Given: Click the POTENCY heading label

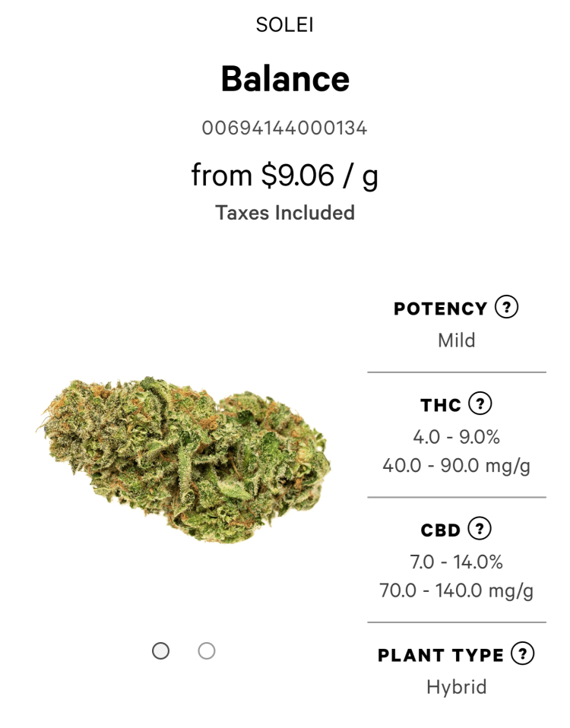Looking at the screenshot, I should [440, 309].
